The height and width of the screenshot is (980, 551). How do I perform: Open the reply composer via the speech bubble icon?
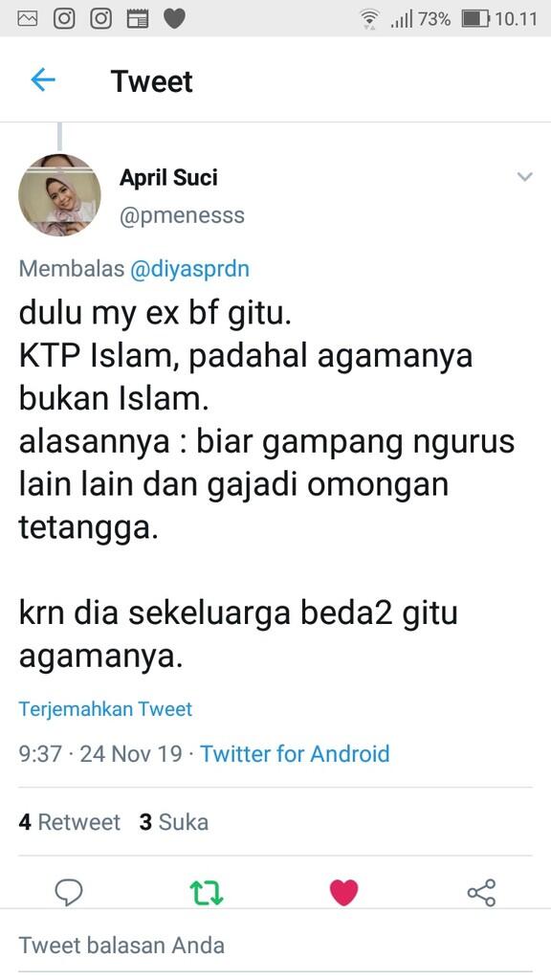pyautogui.click(x=69, y=892)
